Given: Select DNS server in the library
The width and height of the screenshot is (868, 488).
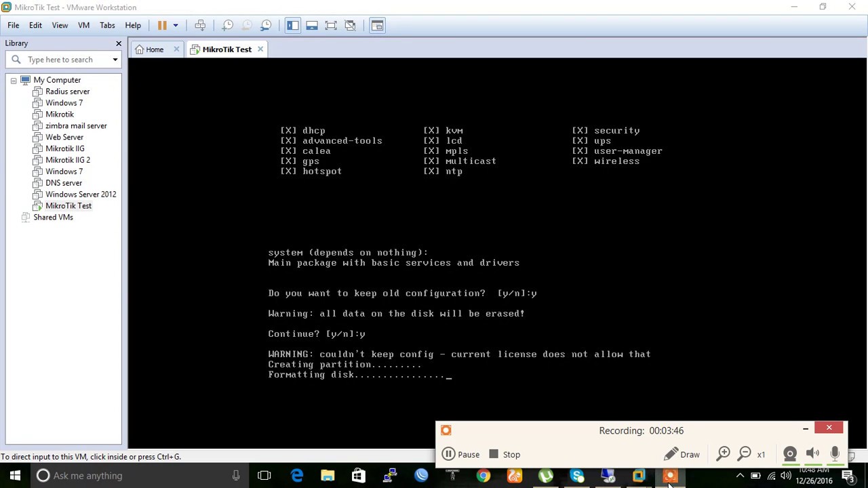Looking at the screenshot, I should 64,183.
